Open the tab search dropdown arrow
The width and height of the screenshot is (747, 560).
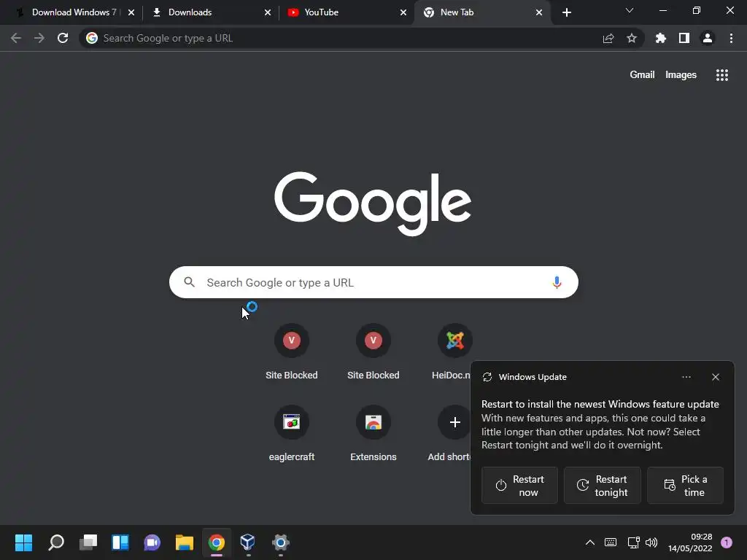[x=630, y=10]
